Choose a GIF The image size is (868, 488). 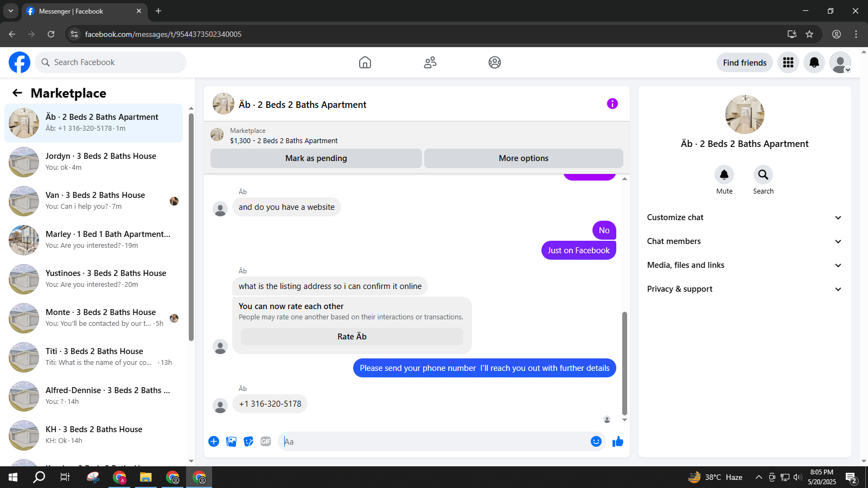coord(266,441)
